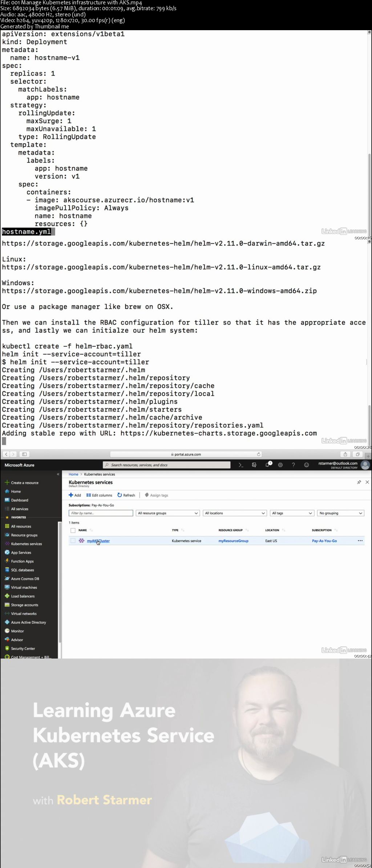Open the myResourceGroup link
Image resolution: width=372 pixels, height=868 pixels.
[x=233, y=541]
